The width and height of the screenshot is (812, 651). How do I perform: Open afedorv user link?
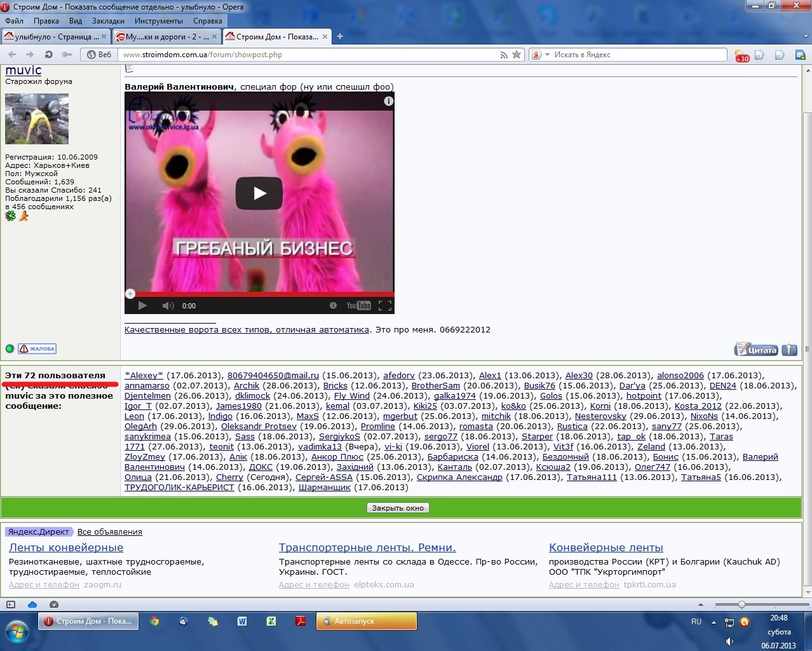click(399, 376)
